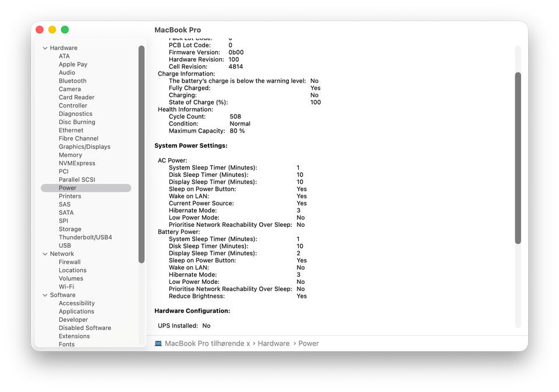
Task: Click 'MacBook Pro tilhørende x' in path bar
Action: click(207, 344)
